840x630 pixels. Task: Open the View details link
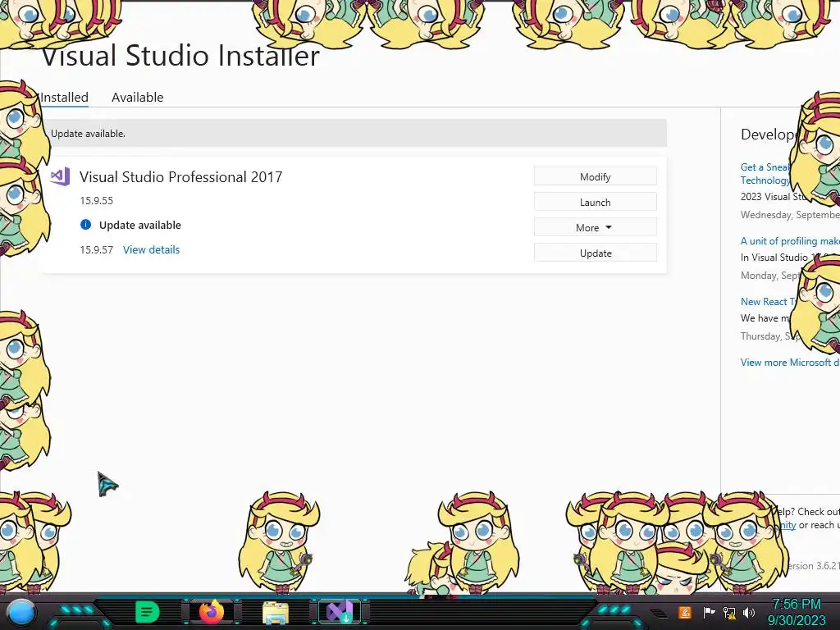151,249
